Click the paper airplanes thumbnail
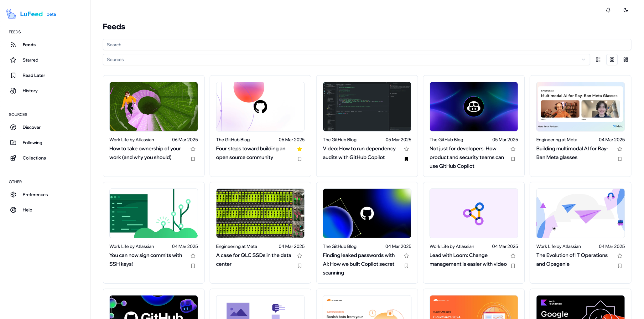 point(580,214)
